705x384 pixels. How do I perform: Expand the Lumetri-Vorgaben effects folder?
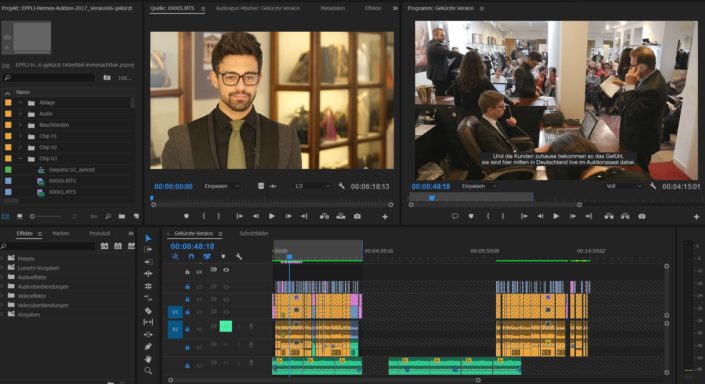pos(3,268)
